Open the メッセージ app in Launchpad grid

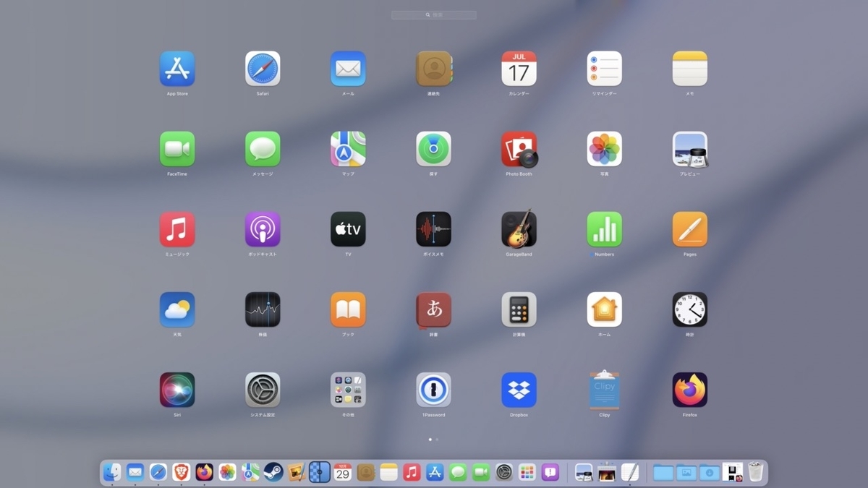point(263,149)
